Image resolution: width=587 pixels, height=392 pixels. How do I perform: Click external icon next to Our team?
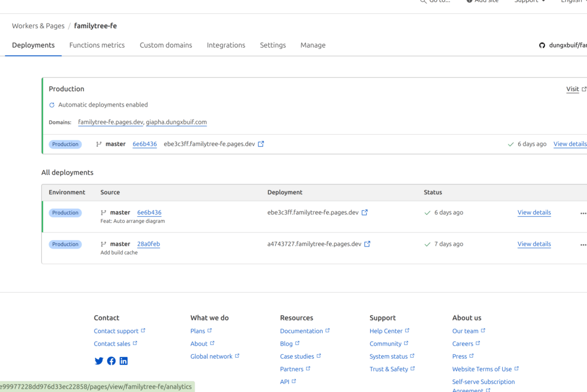tap(483, 331)
